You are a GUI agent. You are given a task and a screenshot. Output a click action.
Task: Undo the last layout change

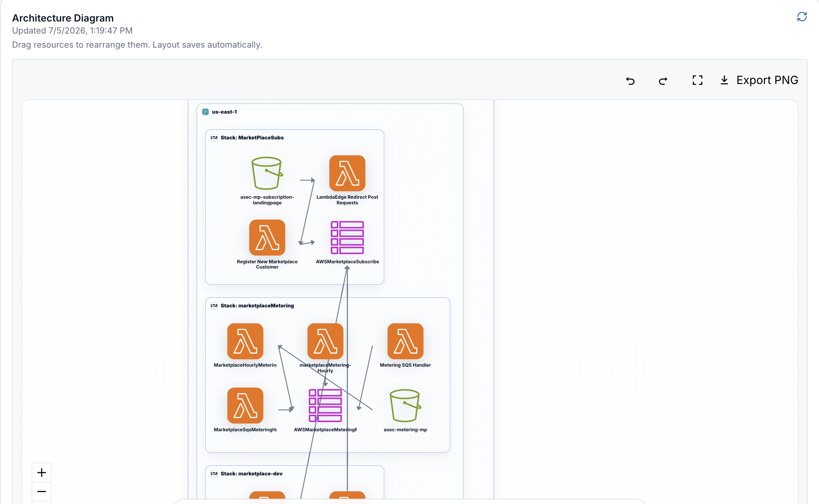pos(630,80)
